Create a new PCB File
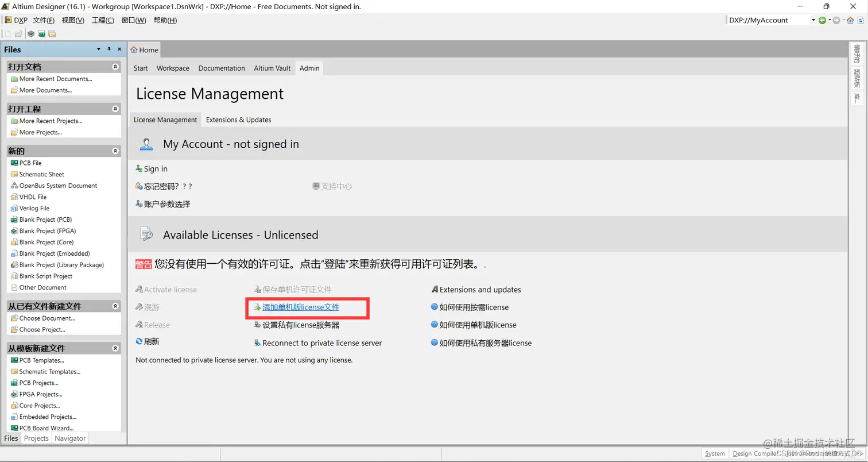 (x=26, y=163)
